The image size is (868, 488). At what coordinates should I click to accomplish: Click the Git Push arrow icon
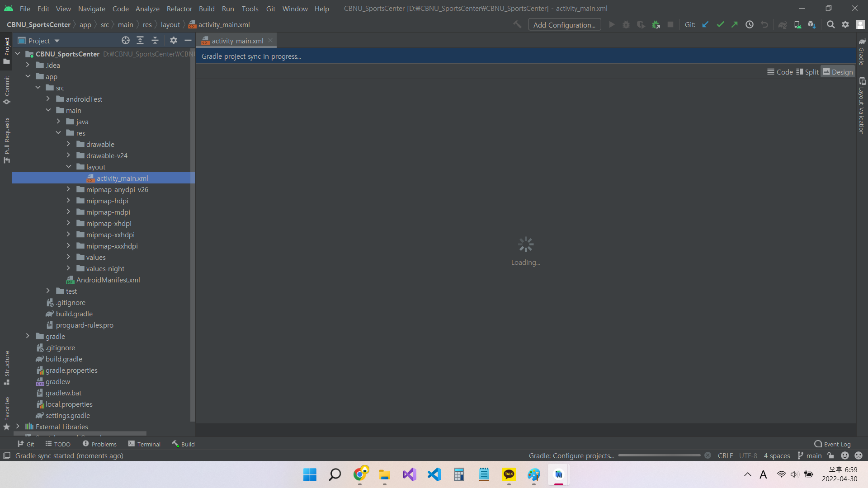735,25
